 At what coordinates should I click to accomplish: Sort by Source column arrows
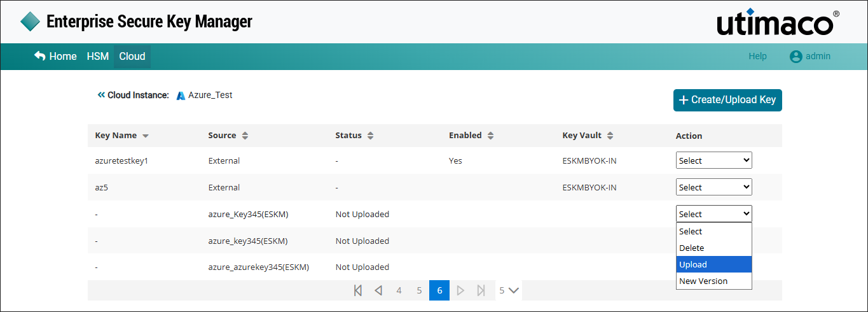click(x=245, y=136)
